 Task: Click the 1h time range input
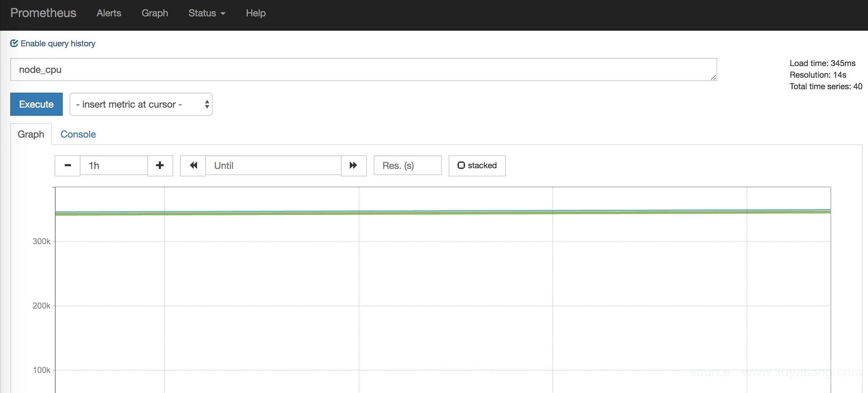(113, 166)
